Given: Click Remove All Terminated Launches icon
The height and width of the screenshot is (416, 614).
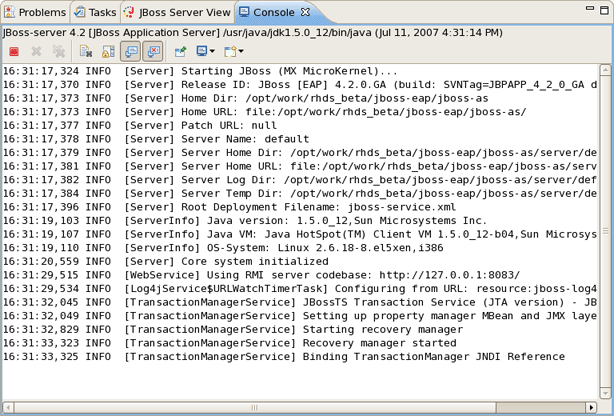Looking at the screenshot, I should point(59,51).
